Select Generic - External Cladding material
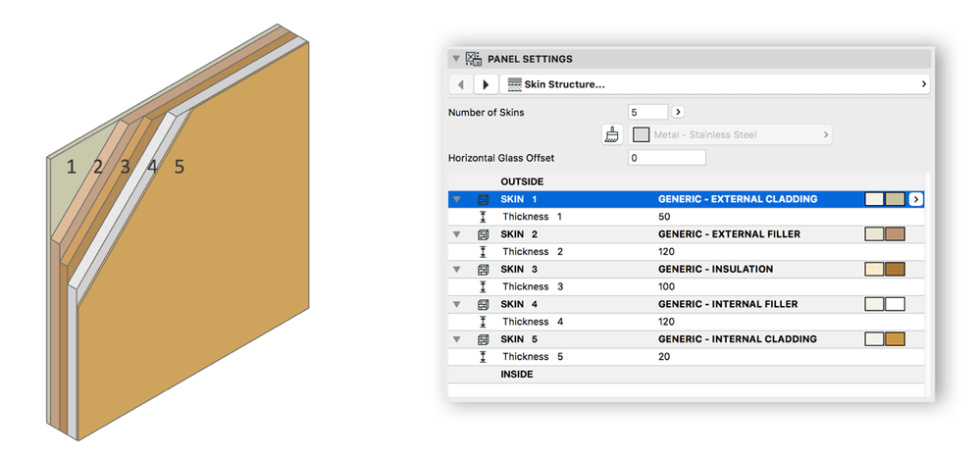This screenshot has height=459, width=980. click(738, 199)
